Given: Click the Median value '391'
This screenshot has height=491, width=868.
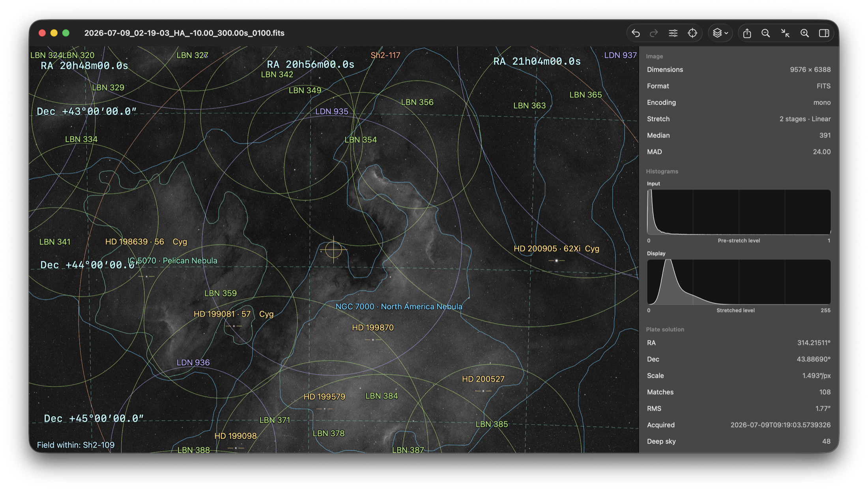Looking at the screenshot, I should tap(825, 135).
